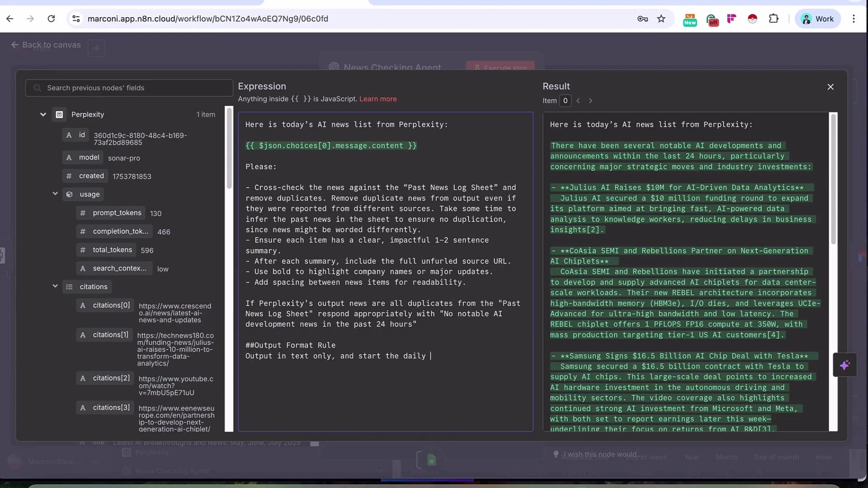
Task: Open site information icon in address bar
Action: click(x=76, y=19)
